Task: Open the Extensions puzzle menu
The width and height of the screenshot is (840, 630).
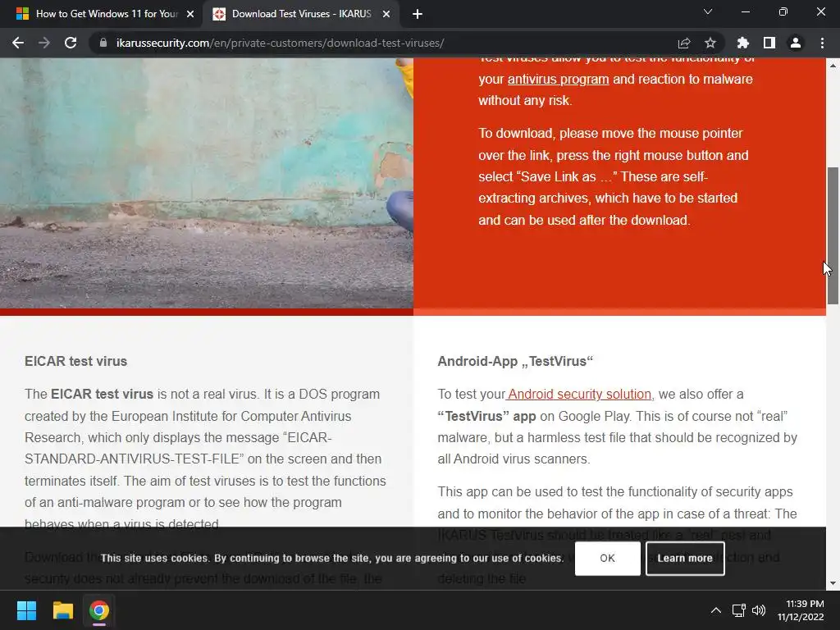Action: [x=743, y=43]
